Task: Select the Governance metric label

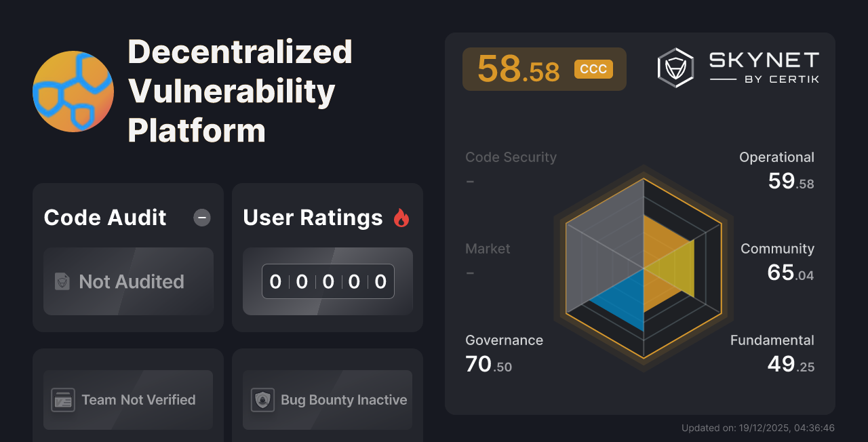Action: [504, 340]
